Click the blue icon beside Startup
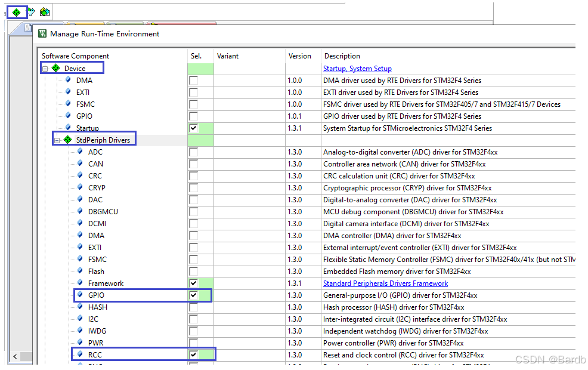 tap(68, 127)
